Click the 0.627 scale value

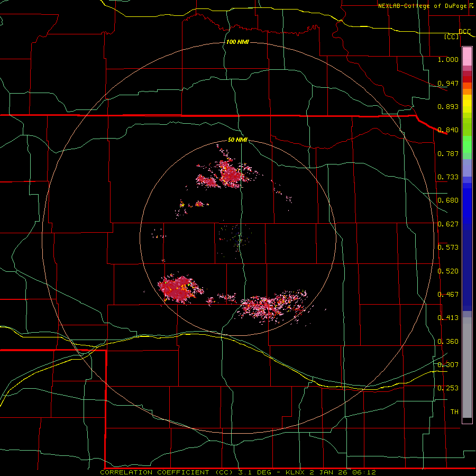(x=448, y=224)
